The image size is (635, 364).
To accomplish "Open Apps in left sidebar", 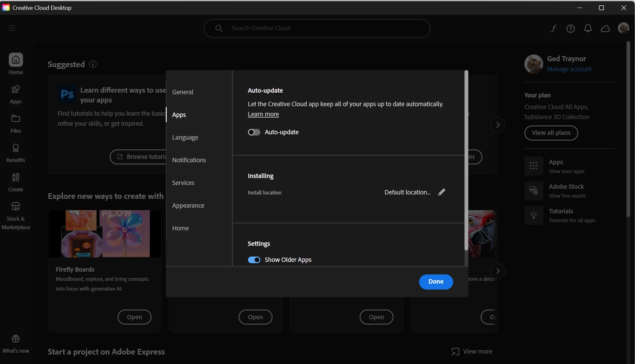I will tap(16, 95).
